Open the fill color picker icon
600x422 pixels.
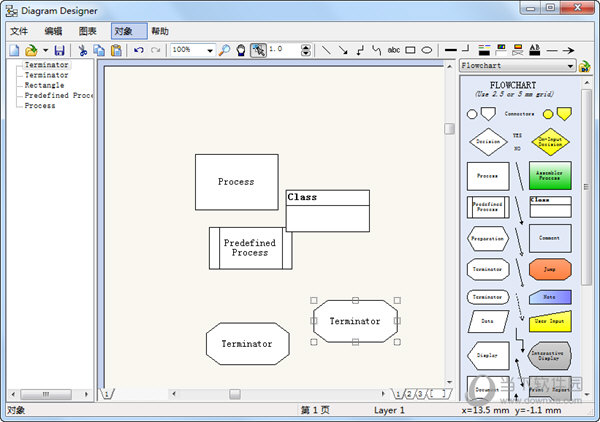point(501,50)
